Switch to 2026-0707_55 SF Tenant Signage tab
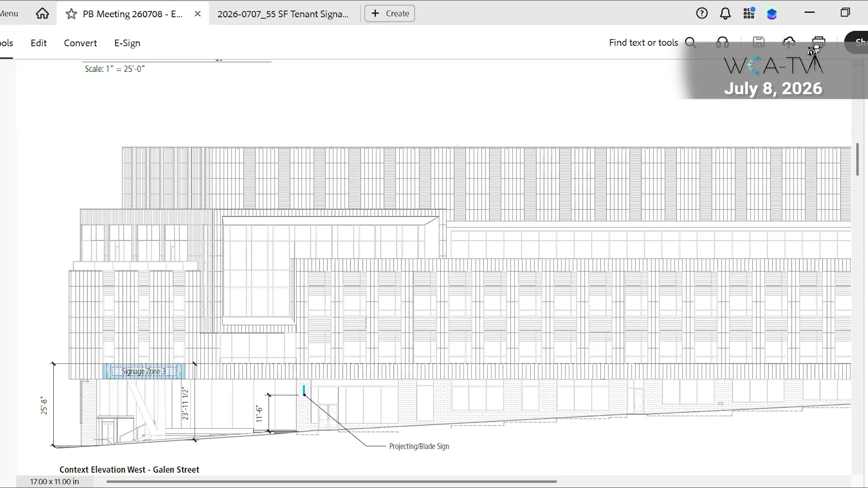The height and width of the screenshot is (488, 868). (283, 14)
